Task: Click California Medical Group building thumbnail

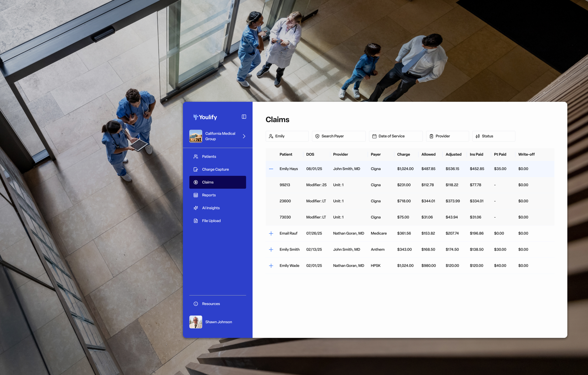Action: (196, 136)
